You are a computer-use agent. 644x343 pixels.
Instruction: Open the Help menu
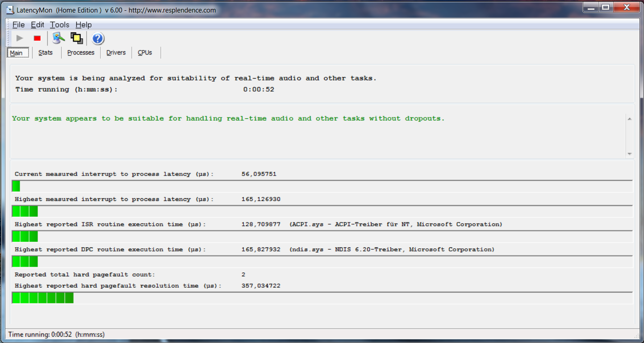tap(84, 25)
